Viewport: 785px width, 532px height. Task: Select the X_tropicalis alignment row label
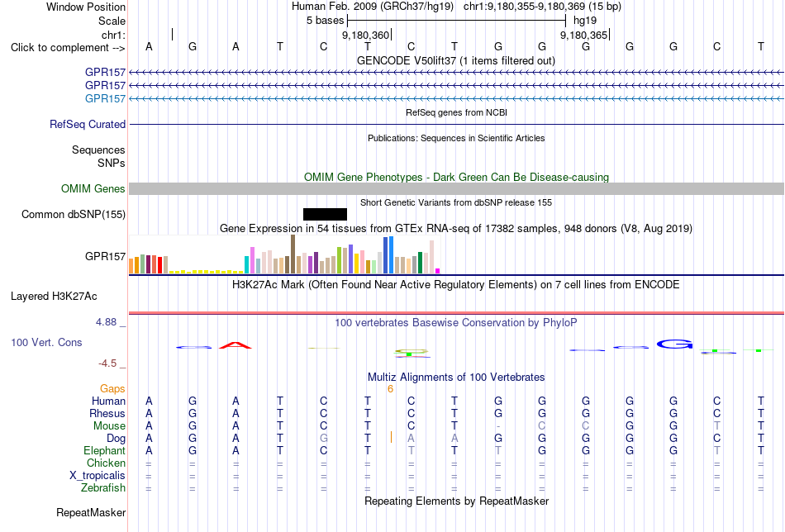pos(98,476)
